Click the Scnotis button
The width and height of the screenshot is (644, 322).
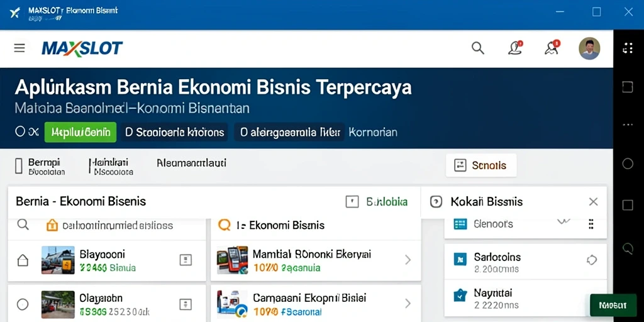(481, 165)
